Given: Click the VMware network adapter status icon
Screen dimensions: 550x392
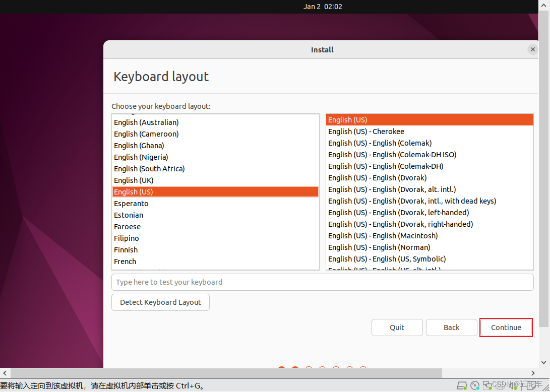Looking at the screenshot, I should (487, 385).
